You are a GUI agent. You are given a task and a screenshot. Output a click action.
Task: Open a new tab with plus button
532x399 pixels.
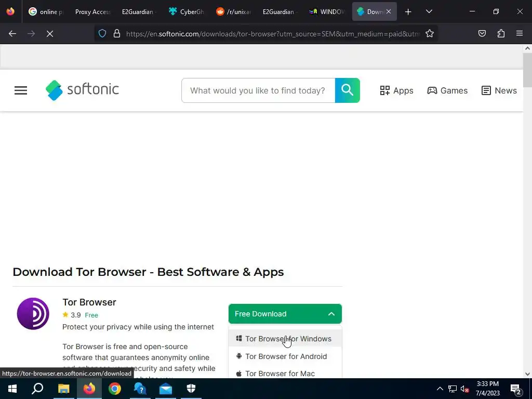408,12
